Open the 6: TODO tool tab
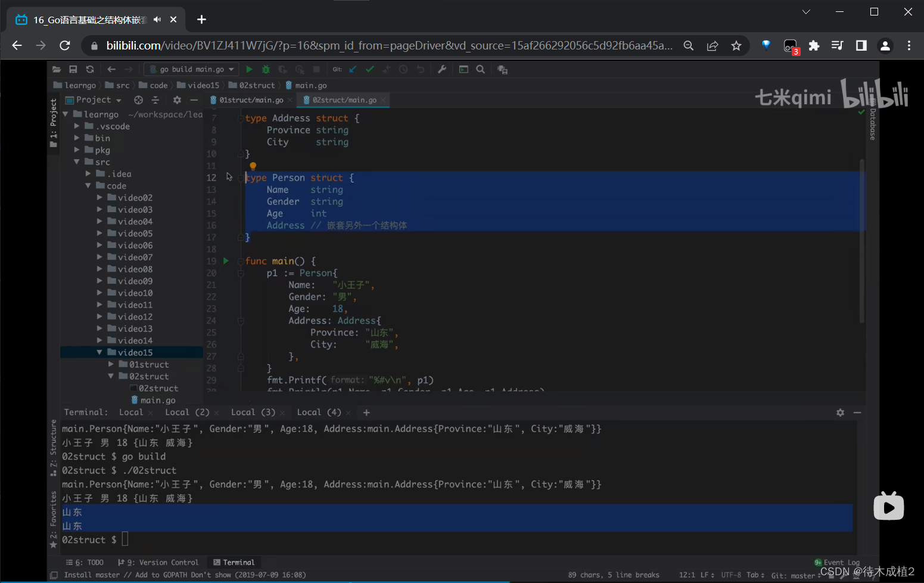The width and height of the screenshot is (924, 583). point(85,563)
